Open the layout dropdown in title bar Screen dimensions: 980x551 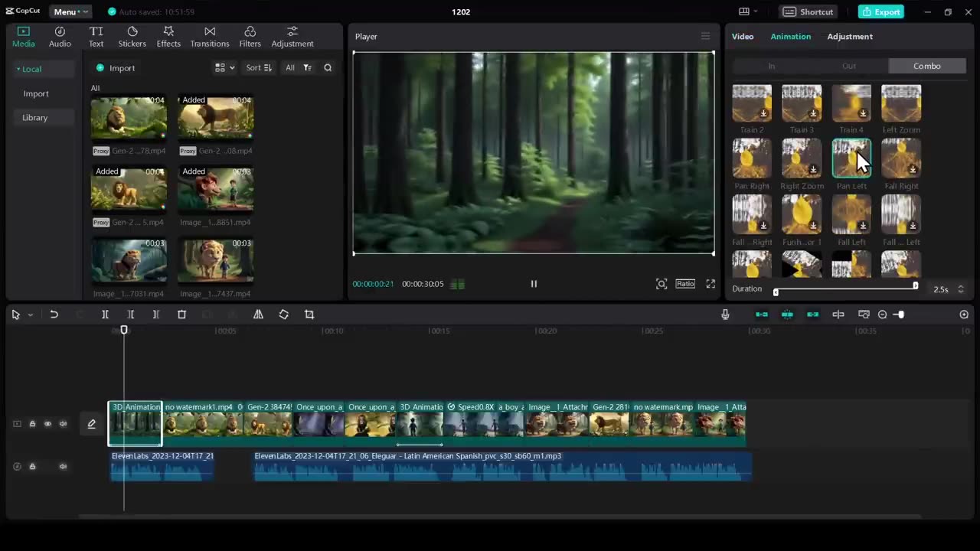coord(748,11)
